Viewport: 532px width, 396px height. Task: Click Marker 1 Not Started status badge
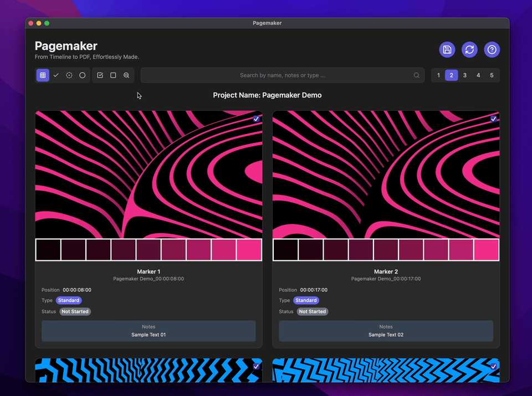(75, 312)
